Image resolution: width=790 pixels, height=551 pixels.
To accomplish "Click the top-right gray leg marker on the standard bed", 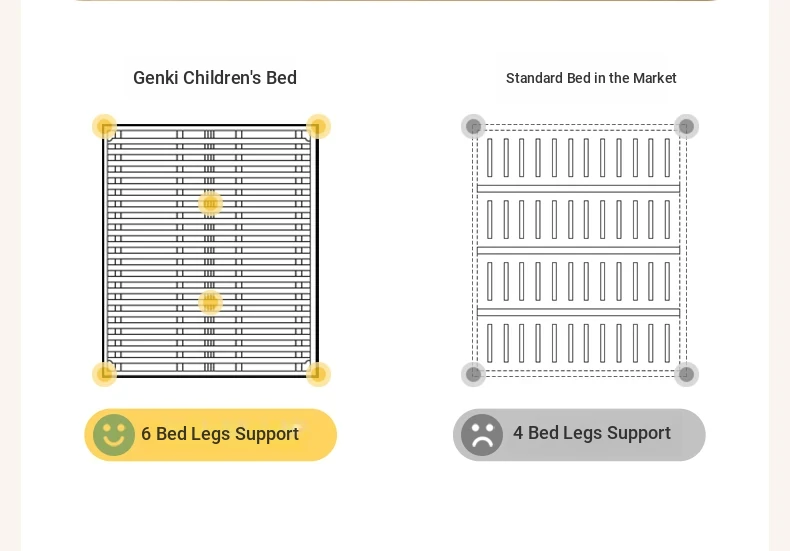I will pos(686,126).
